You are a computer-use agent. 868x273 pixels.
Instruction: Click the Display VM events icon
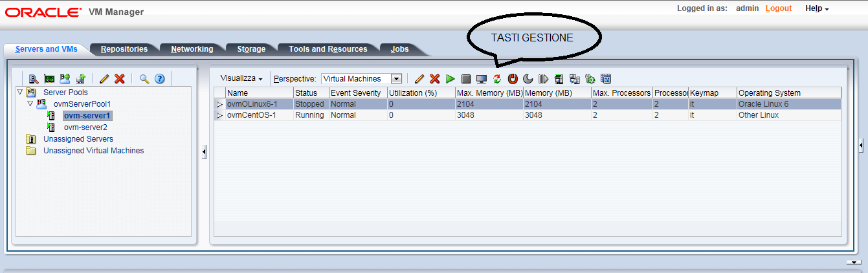click(x=606, y=79)
